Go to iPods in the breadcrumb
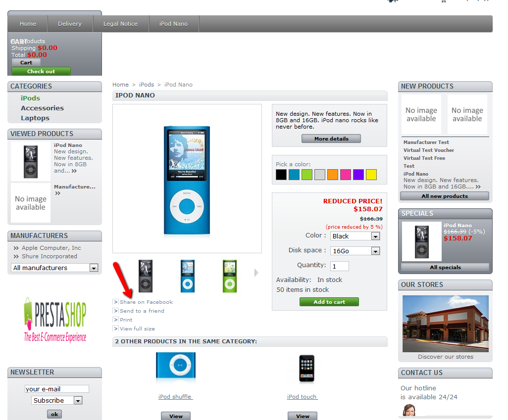 [x=147, y=85]
